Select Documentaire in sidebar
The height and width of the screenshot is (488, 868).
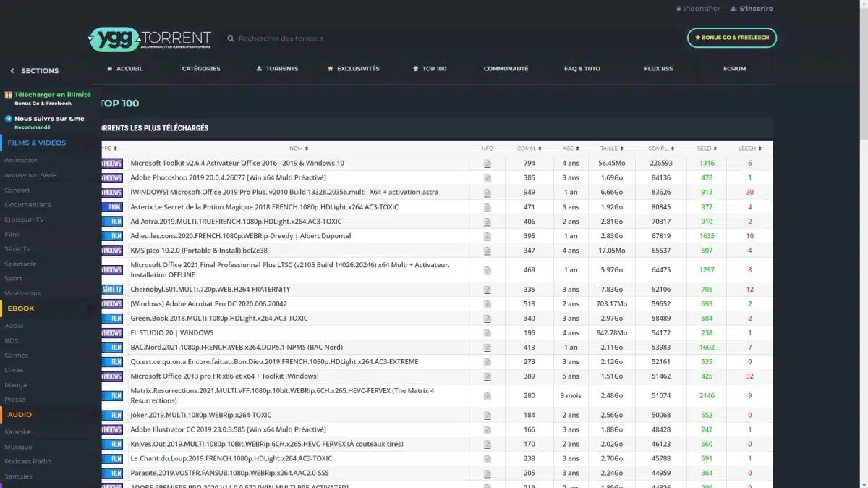point(27,205)
